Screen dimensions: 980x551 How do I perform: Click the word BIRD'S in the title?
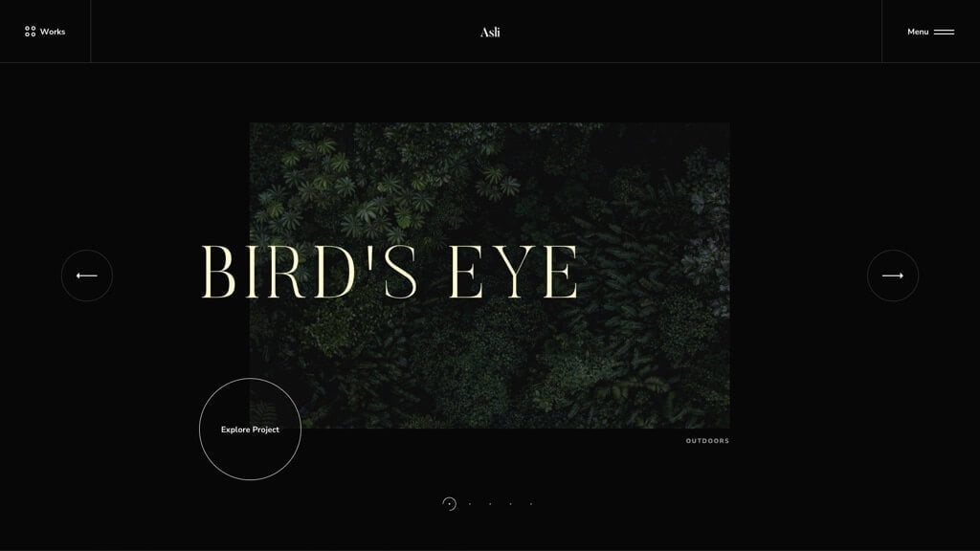[x=309, y=274]
